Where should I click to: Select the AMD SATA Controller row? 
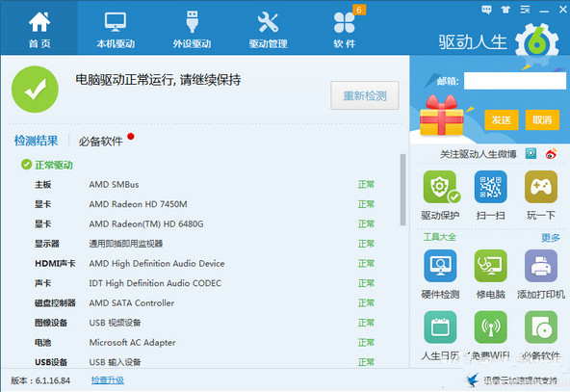(205, 302)
